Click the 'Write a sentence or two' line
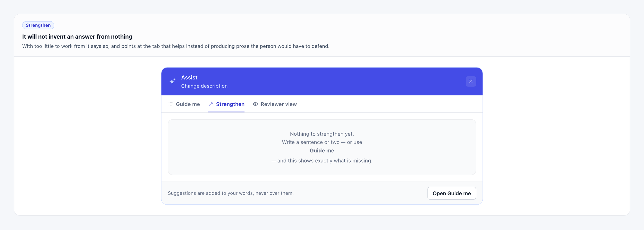The width and height of the screenshot is (644, 230). [x=322, y=142]
